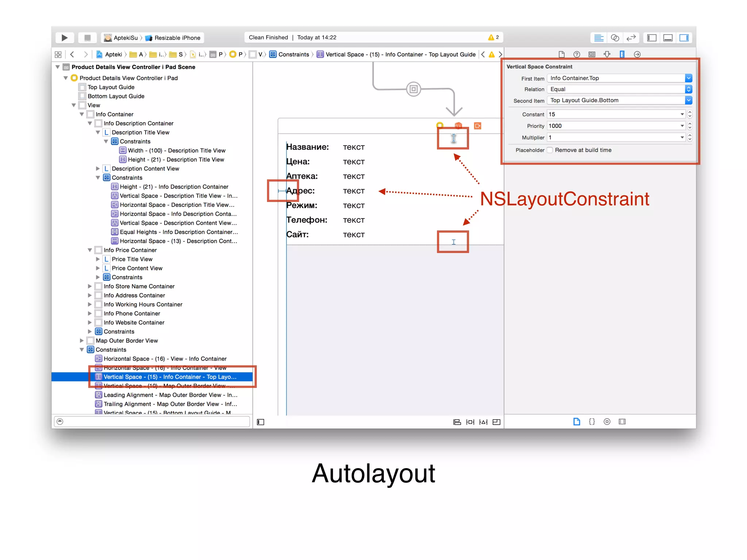Screen dimensions: 747x560
Task: Show the Object library
Action: [x=607, y=422]
